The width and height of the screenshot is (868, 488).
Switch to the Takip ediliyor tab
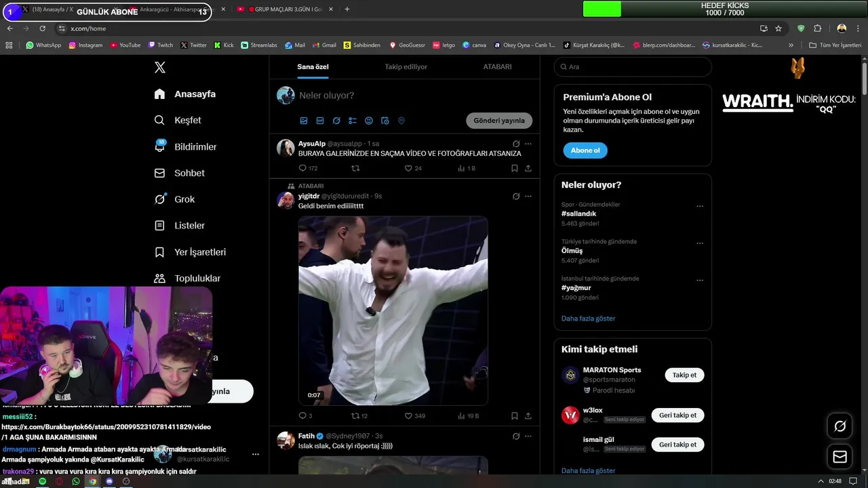click(x=406, y=66)
